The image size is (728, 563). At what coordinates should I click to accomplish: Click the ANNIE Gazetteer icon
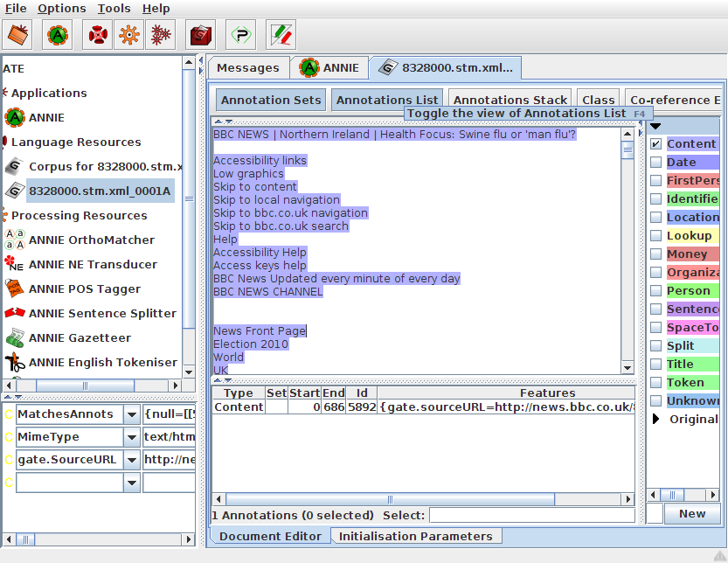tap(15, 337)
